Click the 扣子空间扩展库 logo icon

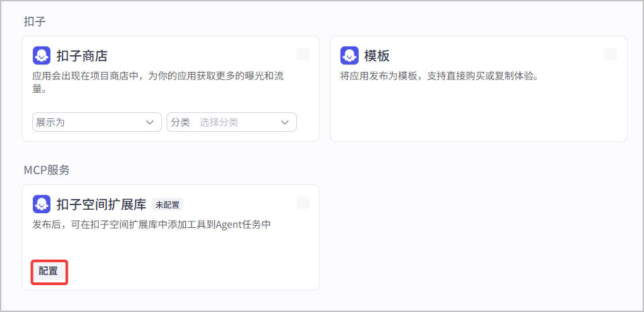[x=42, y=204]
